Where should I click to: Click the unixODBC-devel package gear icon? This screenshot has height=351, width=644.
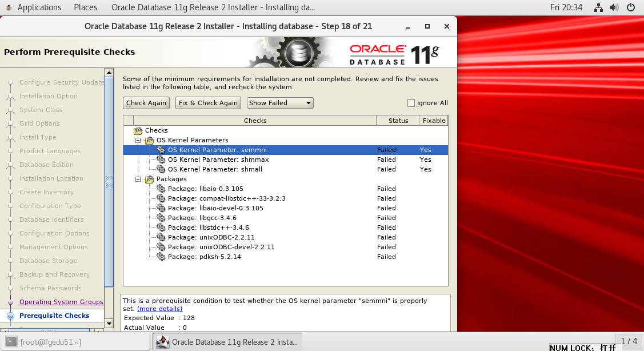[161, 247]
